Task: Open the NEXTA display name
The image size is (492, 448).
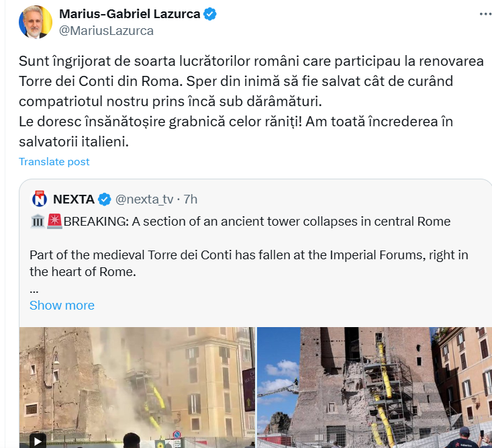Action: pos(74,199)
